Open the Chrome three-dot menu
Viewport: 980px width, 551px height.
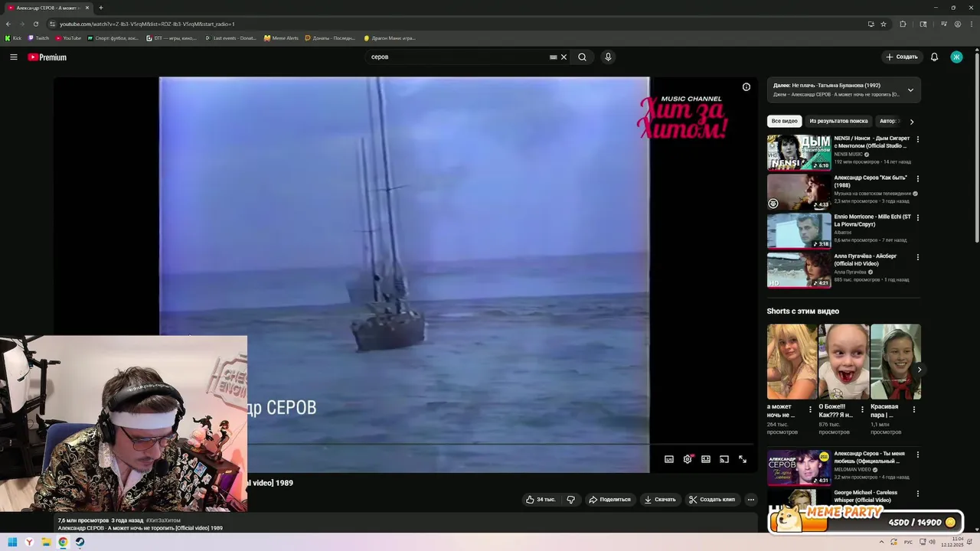point(970,24)
